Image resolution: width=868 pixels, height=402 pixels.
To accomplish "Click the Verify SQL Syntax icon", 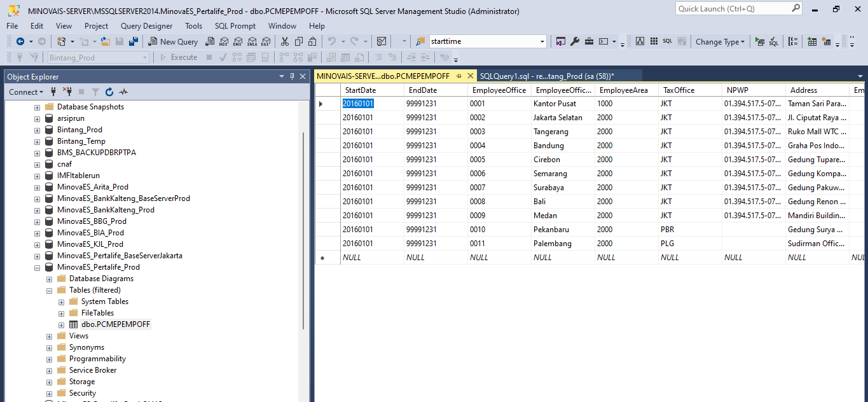I will click(774, 41).
